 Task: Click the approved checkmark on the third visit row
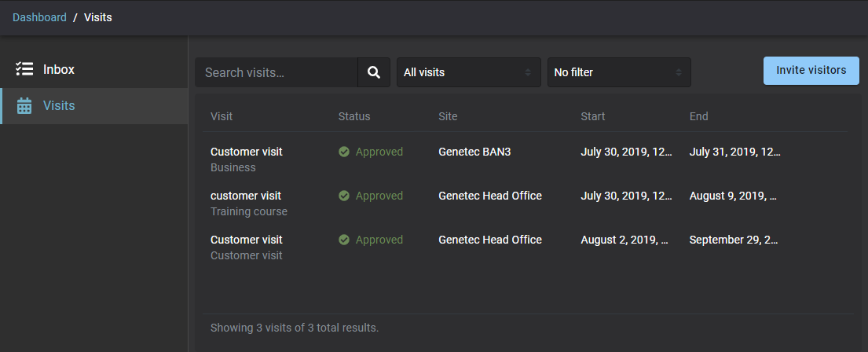click(x=344, y=240)
